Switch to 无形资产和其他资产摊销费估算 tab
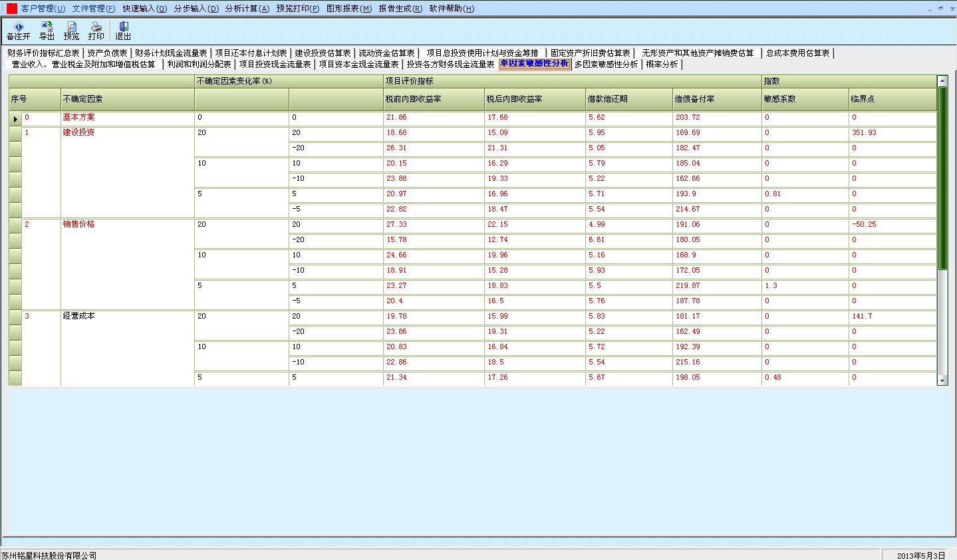 pyautogui.click(x=698, y=53)
